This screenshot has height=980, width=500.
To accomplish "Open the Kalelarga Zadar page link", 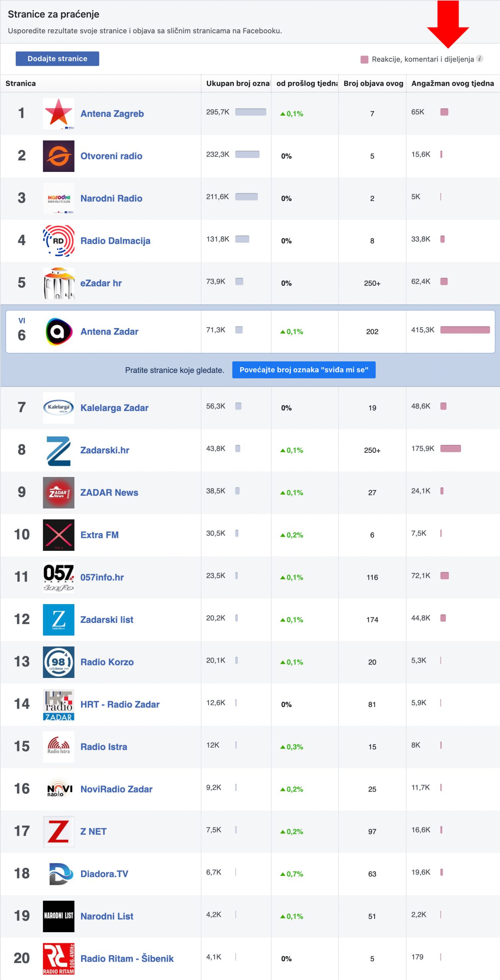I will coord(114,408).
